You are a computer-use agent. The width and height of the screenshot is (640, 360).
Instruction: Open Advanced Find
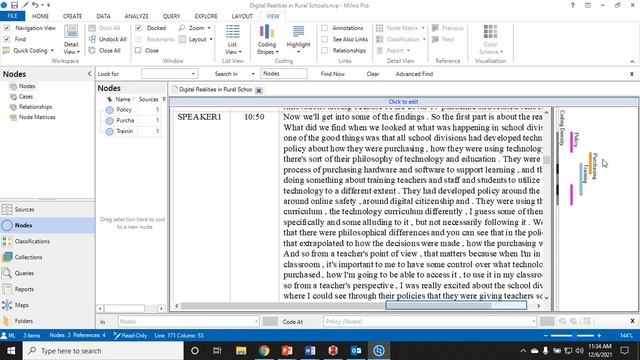click(414, 74)
